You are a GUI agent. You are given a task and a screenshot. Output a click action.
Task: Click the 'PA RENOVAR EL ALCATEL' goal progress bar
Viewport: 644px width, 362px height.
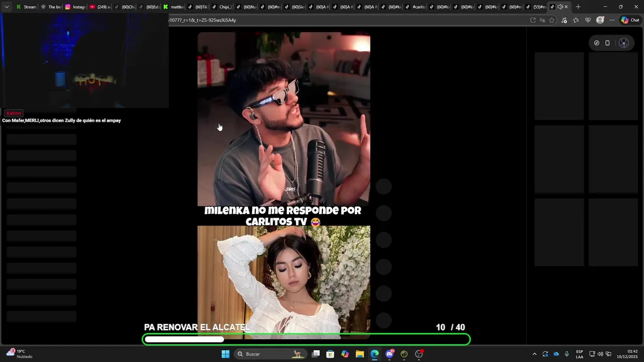point(306,339)
